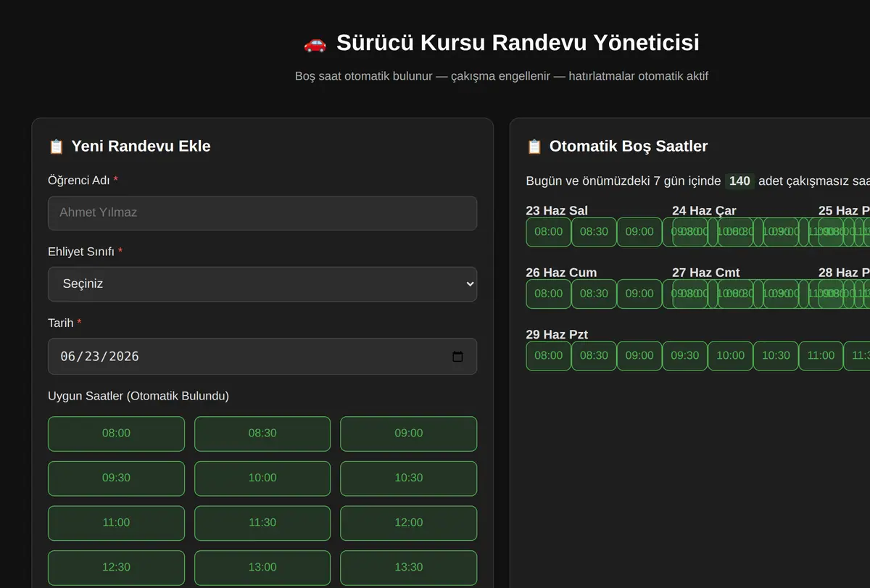Select the 09:00 slot under Uygun Saatler
The height and width of the screenshot is (588, 870).
click(409, 434)
